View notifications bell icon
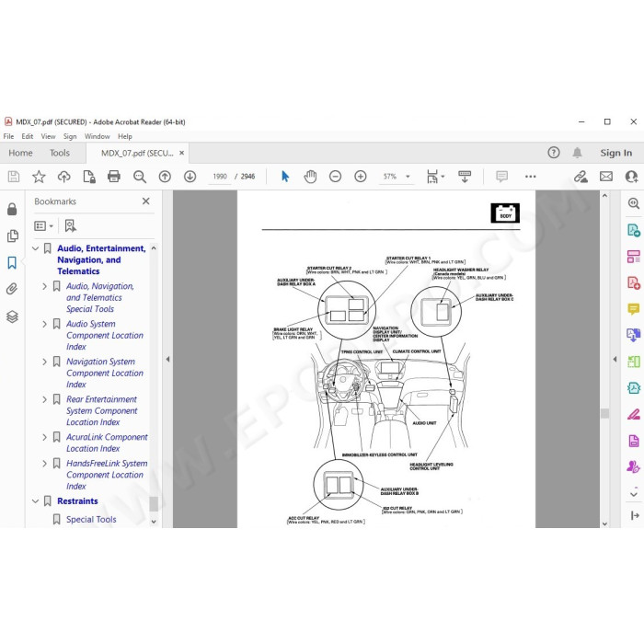The image size is (644, 644). (x=577, y=153)
